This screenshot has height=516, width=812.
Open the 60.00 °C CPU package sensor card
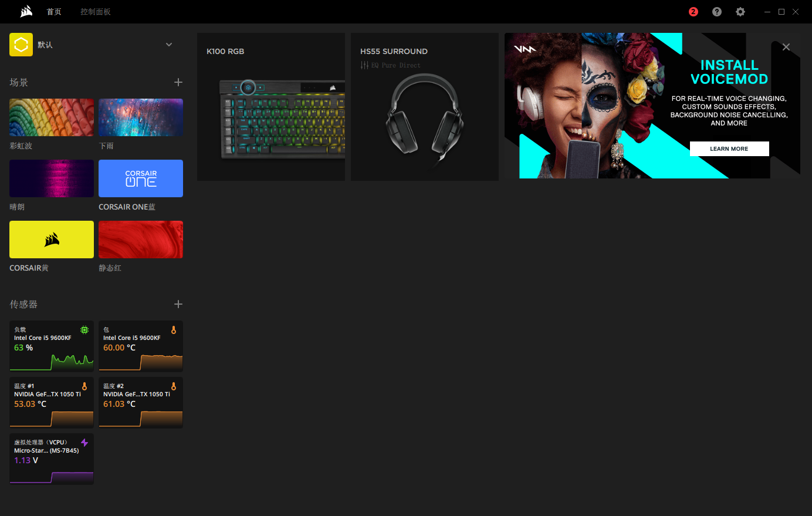pyautogui.click(x=141, y=346)
